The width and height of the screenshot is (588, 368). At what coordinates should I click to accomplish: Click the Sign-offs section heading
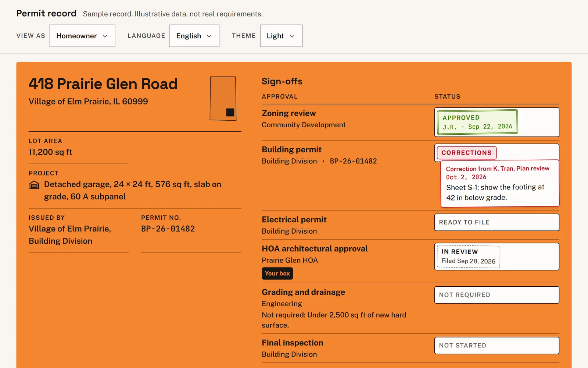[x=282, y=81]
